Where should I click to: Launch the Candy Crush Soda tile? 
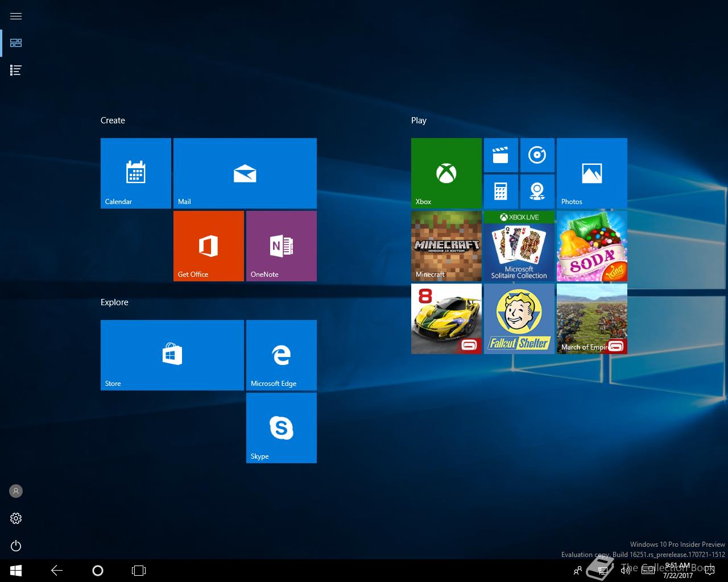592,246
